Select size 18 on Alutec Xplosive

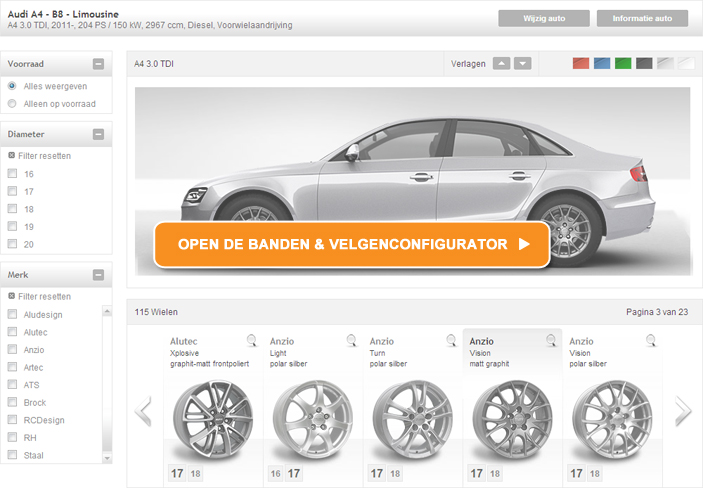[195, 474]
